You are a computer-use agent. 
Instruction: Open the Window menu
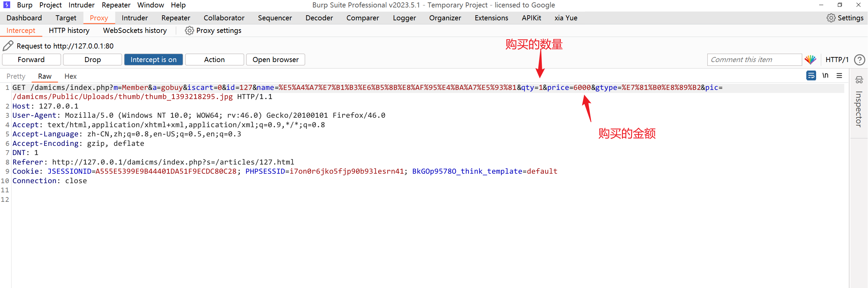click(x=151, y=5)
